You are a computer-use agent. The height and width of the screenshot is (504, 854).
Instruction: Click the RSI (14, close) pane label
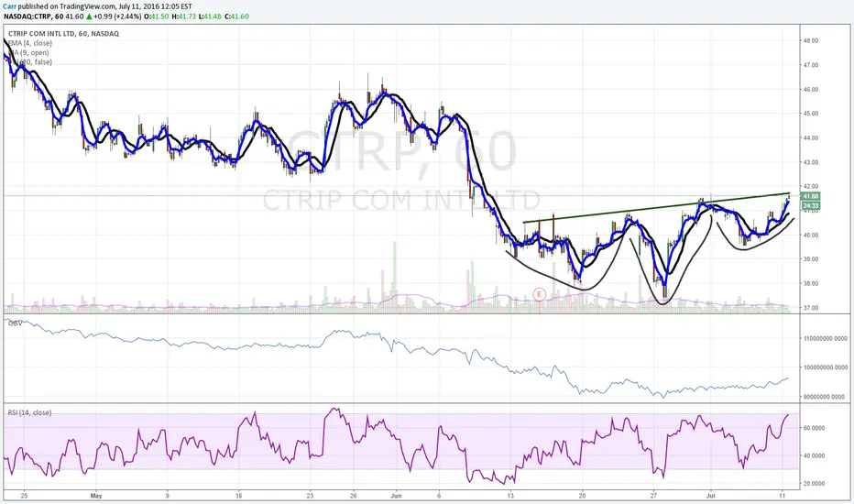point(29,412)
